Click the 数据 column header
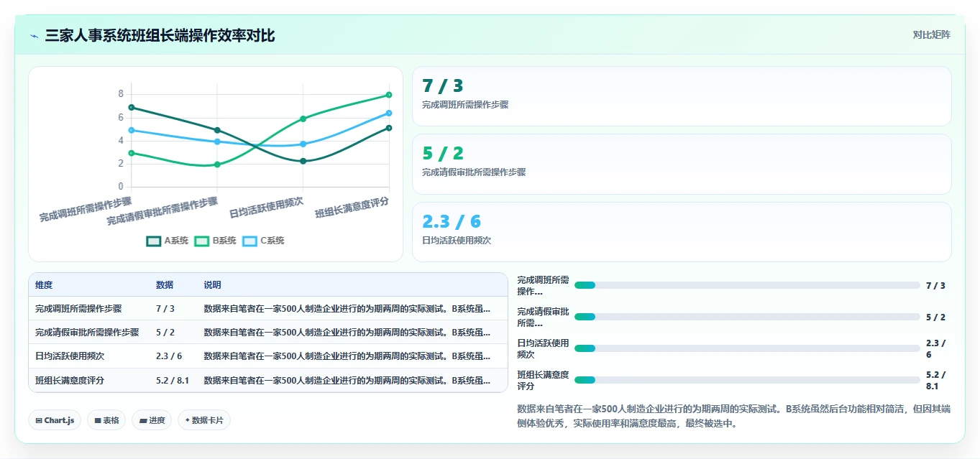980x459 pixels. point(165,285)
